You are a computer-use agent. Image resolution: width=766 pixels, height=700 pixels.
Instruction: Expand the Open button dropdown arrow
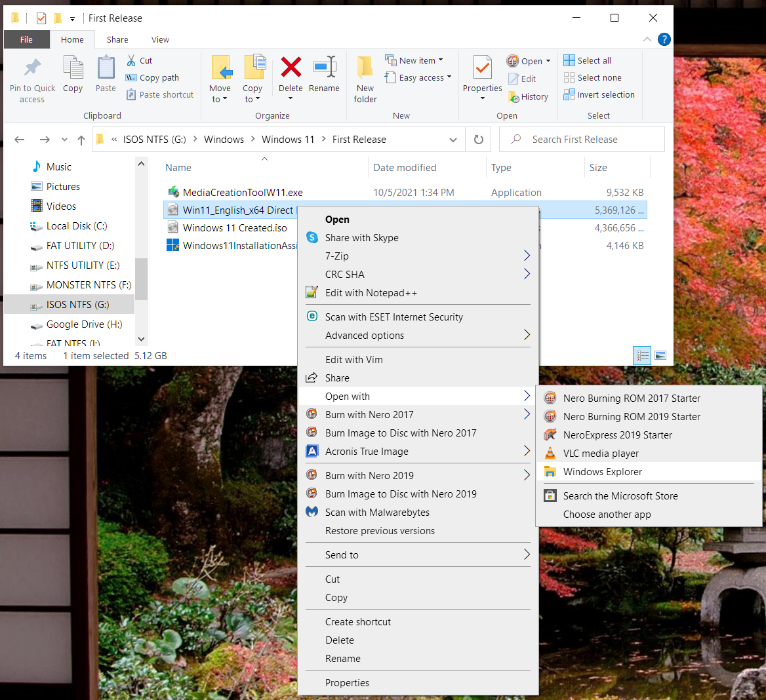click(x=548, y=61)
